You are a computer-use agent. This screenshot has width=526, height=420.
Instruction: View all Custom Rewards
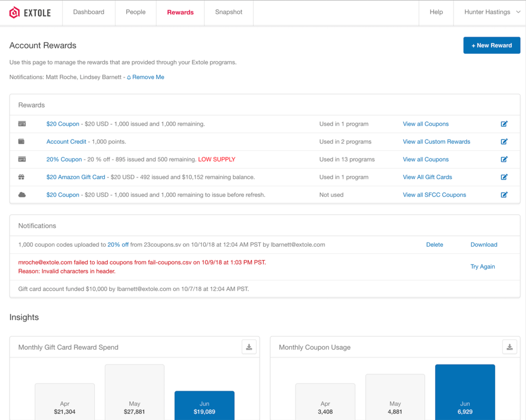pos(436,141)
